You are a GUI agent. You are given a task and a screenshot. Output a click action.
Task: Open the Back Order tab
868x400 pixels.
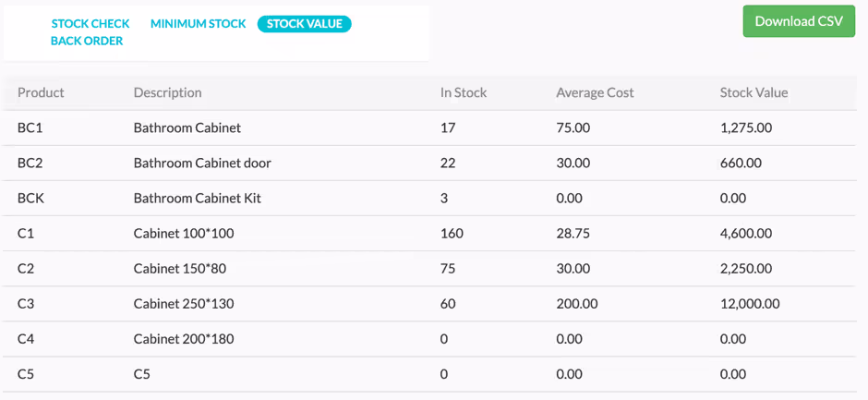coord(87,41)
